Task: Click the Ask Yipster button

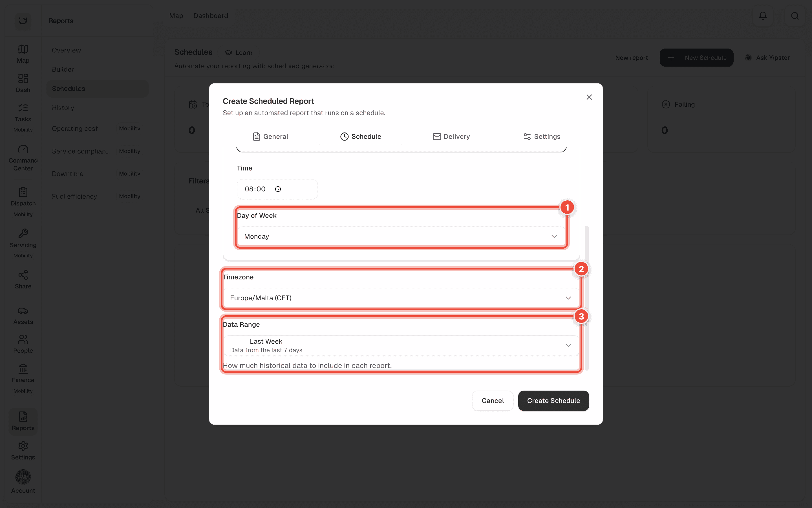Action: click(767, 58)
